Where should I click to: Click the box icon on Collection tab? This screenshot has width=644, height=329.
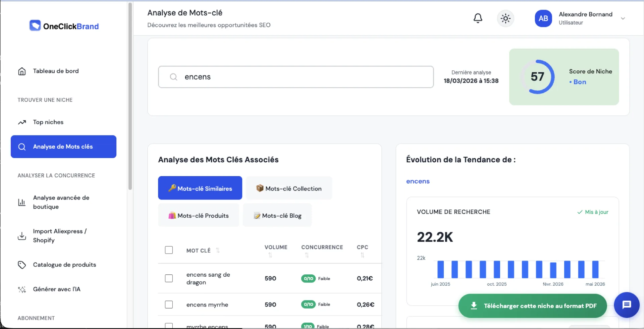coord(260,188)
